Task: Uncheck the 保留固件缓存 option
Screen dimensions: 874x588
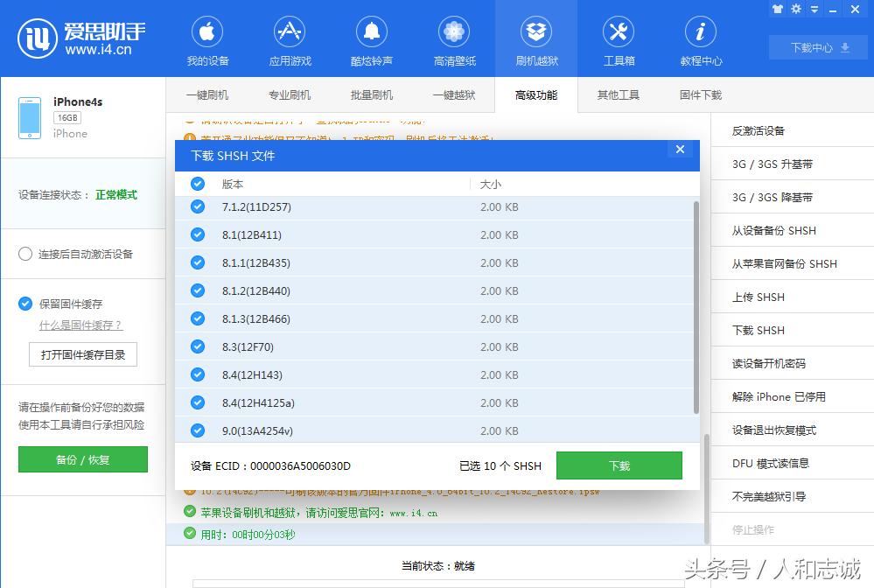Action: click(x=25, y=304)
